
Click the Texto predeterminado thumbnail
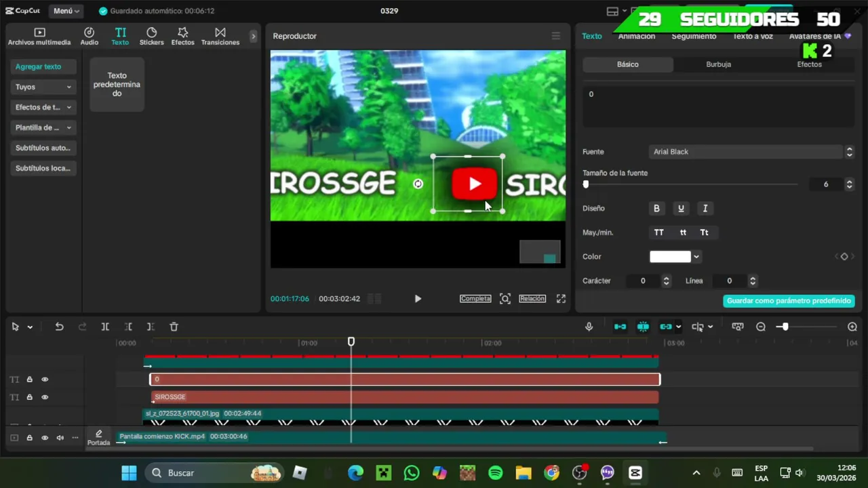click(x=117, y=85)
